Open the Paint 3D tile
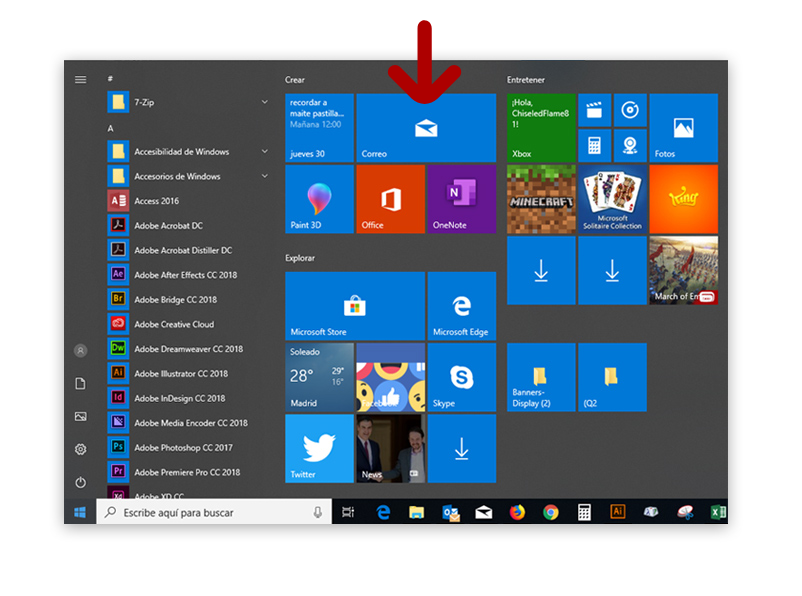Image resolution: width=802 pixels, height=596 pixels. 319,199
